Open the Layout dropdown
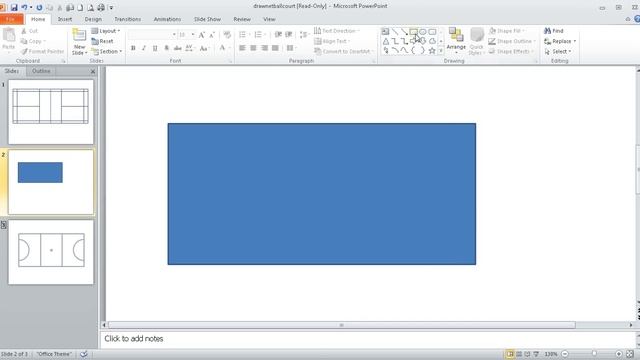Image resolution: width=640 pixels, height=360 pixels. pos(106,31)
